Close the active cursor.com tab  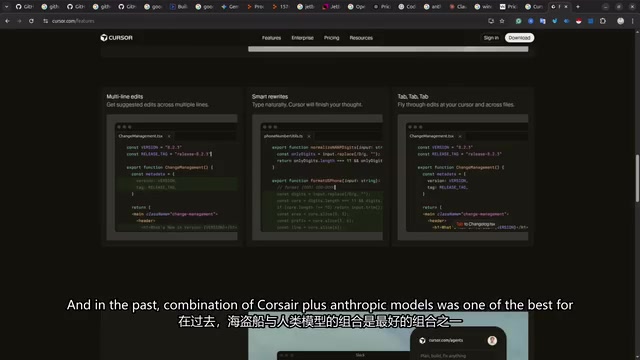pyautogui.click(x=566, y=7)
